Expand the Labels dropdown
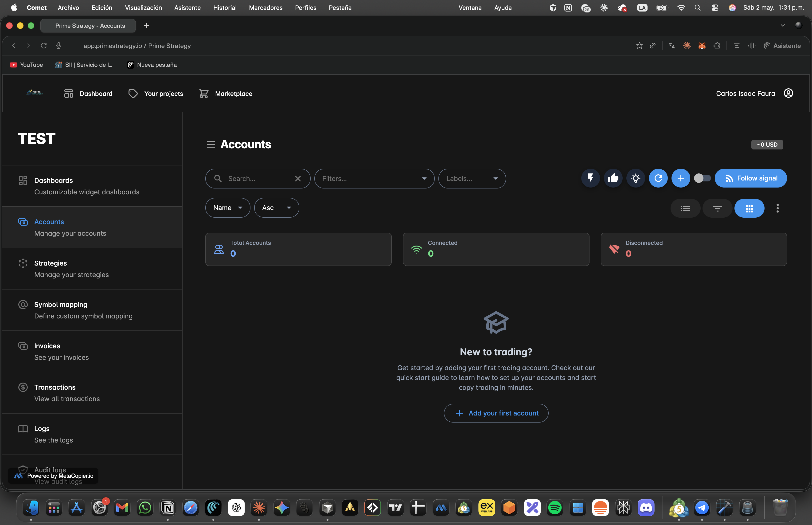 [x=472, y=179]
